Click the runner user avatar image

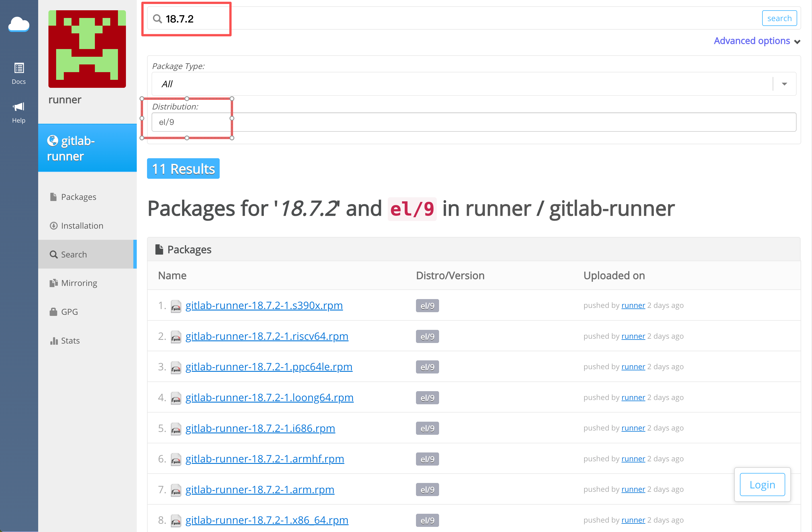[x=87, y=49]
